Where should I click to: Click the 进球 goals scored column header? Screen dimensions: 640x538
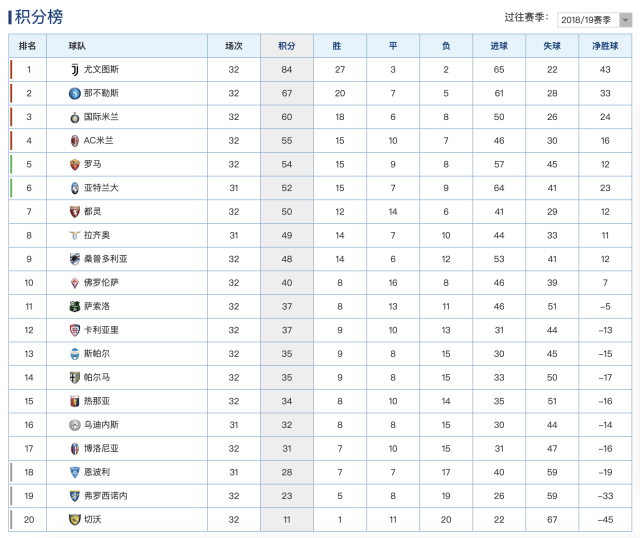coord(499,46)
